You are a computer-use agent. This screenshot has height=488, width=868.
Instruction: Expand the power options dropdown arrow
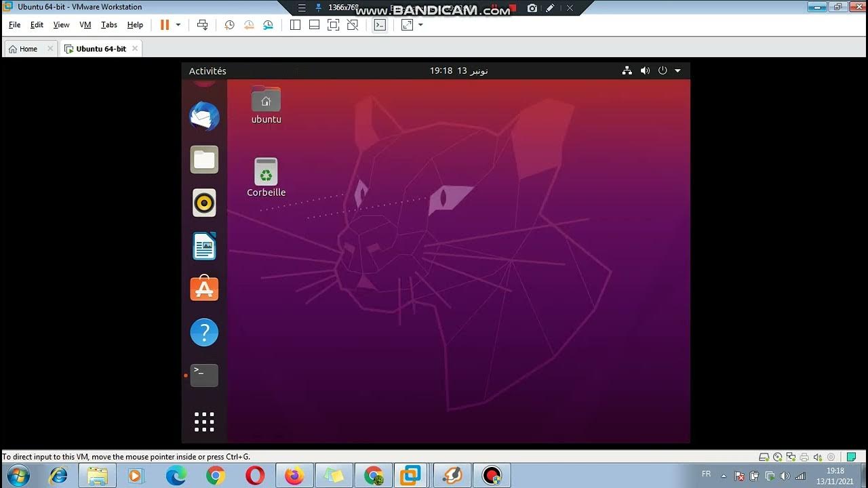coord(178,24)
